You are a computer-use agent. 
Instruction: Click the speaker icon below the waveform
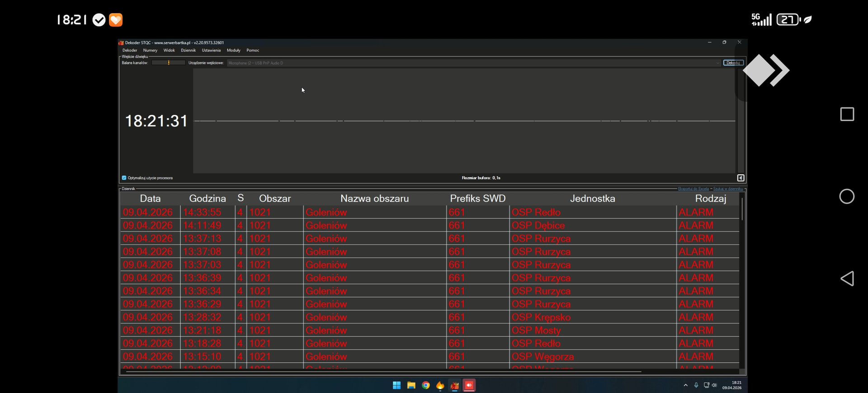(741, 178)
